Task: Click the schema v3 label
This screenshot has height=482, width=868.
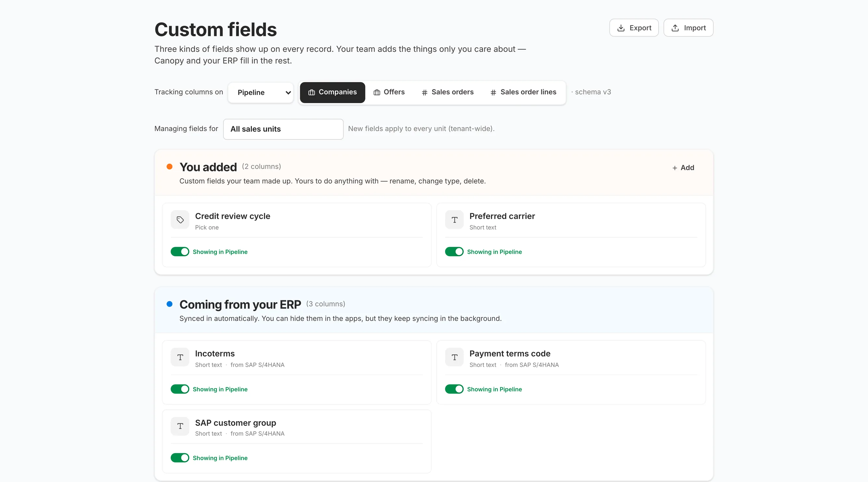Action: 593,92
